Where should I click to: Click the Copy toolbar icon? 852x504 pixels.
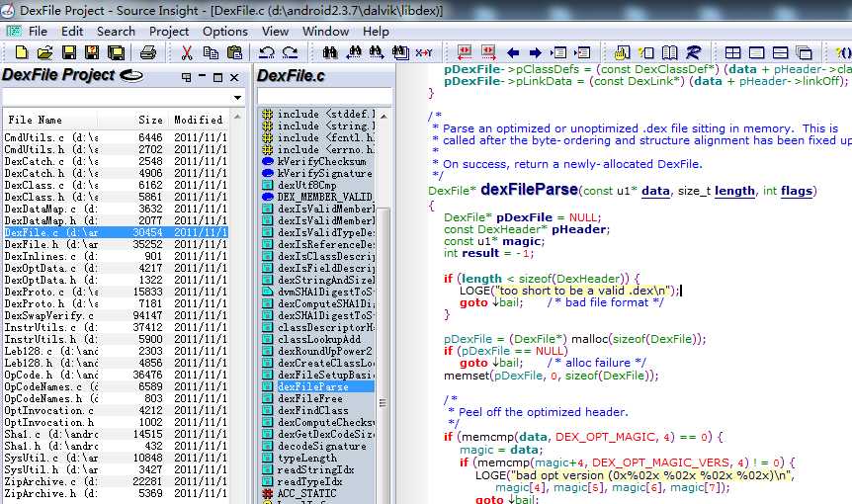point(211,52)
